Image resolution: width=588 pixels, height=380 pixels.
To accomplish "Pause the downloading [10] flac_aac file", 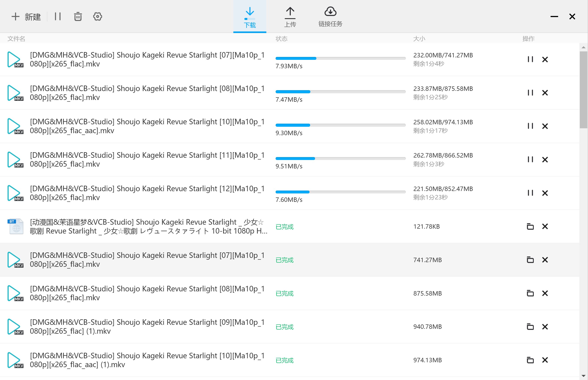I will point(530,126).
